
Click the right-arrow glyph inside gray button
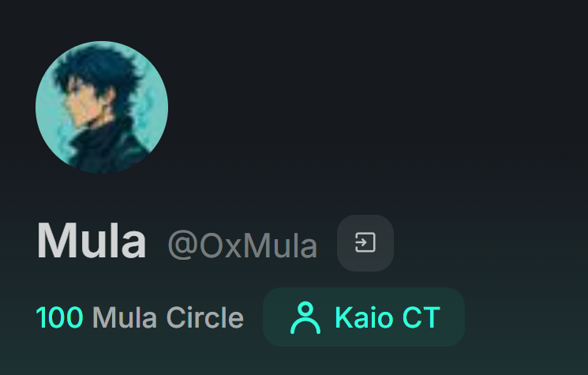point(361,242)
